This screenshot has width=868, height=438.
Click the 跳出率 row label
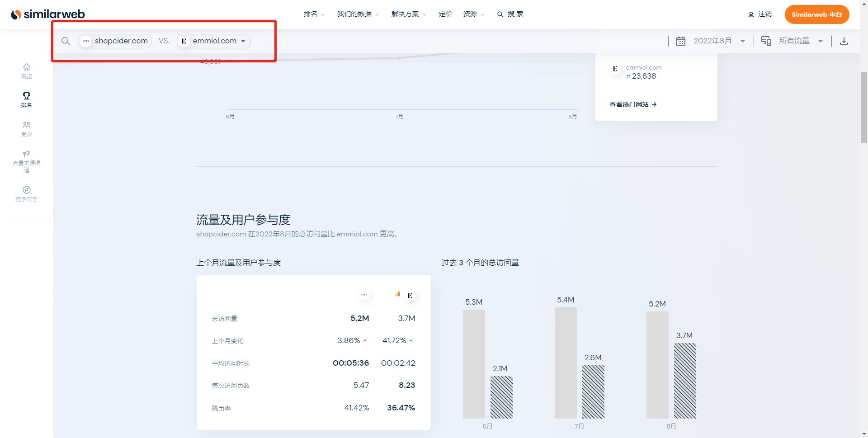pyautogui.click(x=222, y=408)
